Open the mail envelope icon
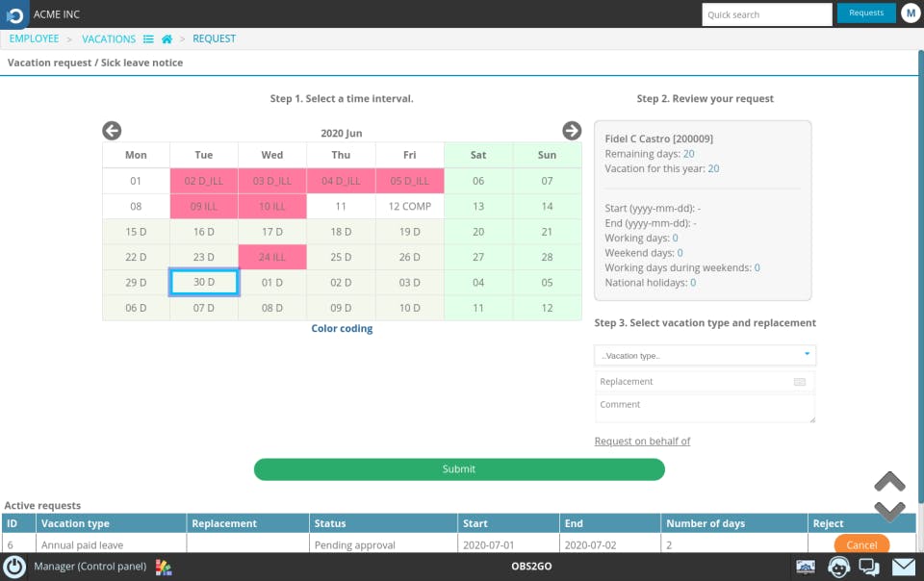Viewport: 924px width, 581px height. 904,567
